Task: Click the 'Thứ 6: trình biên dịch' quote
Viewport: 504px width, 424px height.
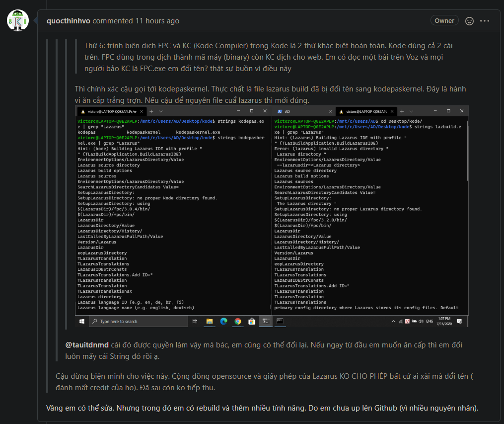Action: [268, 57]
